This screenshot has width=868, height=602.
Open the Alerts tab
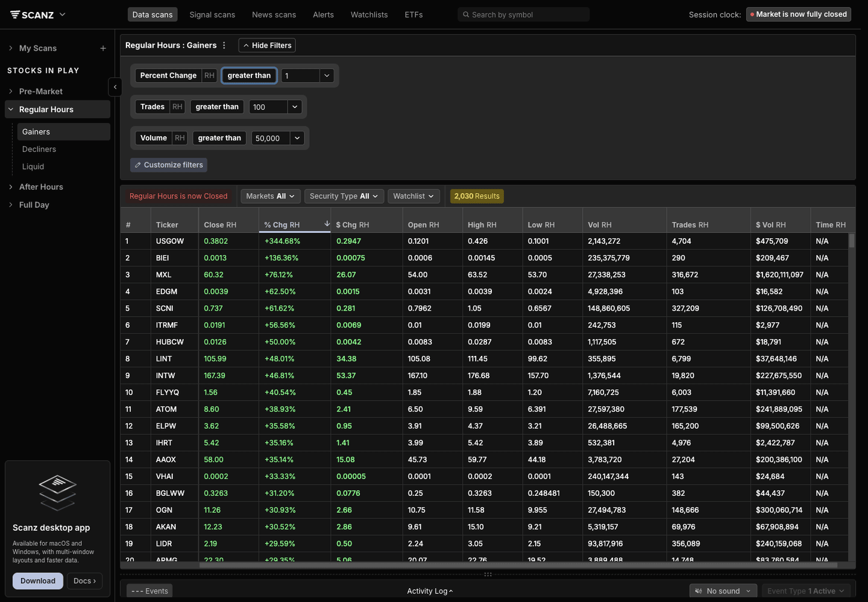pyautogui.click(x=323, y=14)
